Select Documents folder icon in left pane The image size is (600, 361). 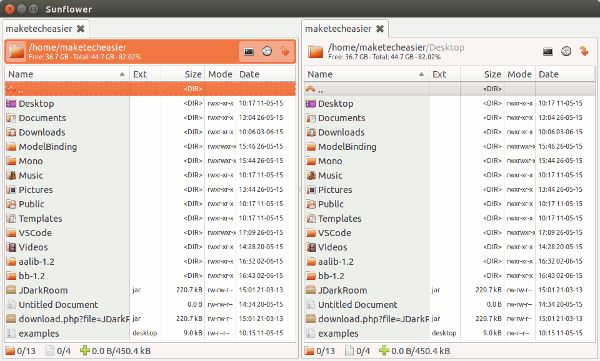pos(11,118)
